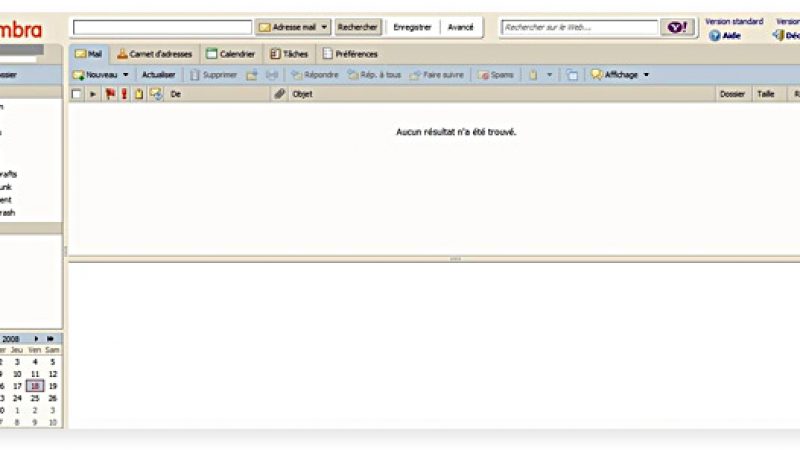Click Rép. à tous button
Viewport: 800px width, 450px height.
374,75
